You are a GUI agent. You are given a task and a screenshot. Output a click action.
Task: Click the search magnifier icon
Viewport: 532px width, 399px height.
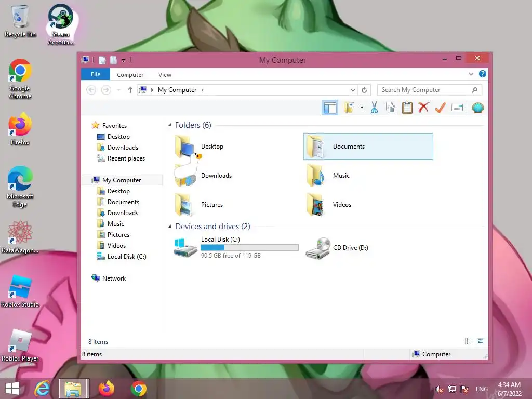(x=475, y=90)
